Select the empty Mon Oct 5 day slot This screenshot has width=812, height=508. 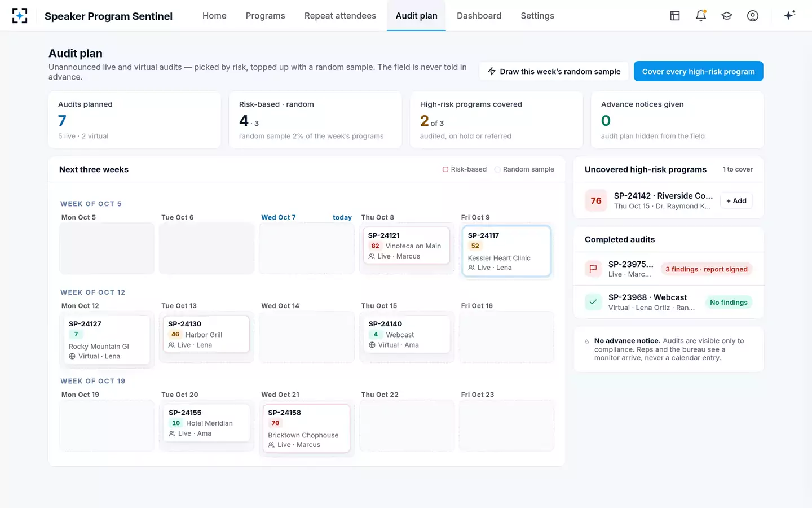click(107, 248)
